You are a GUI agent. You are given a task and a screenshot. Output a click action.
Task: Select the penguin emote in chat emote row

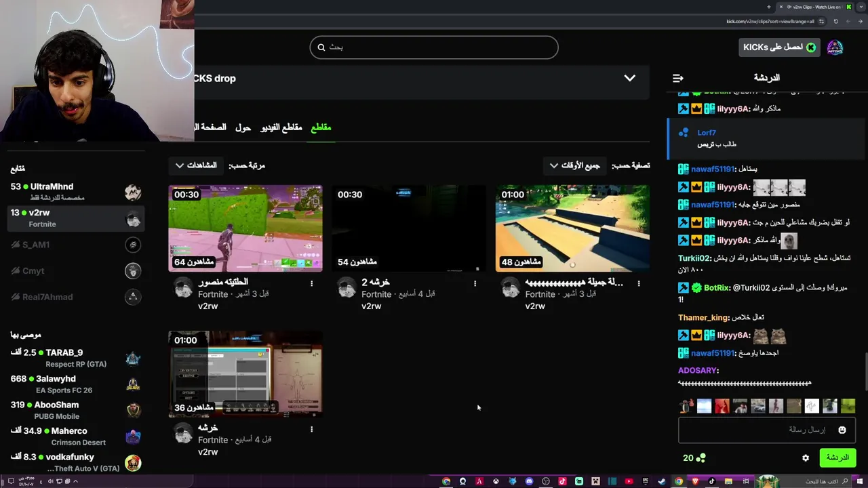686,406
